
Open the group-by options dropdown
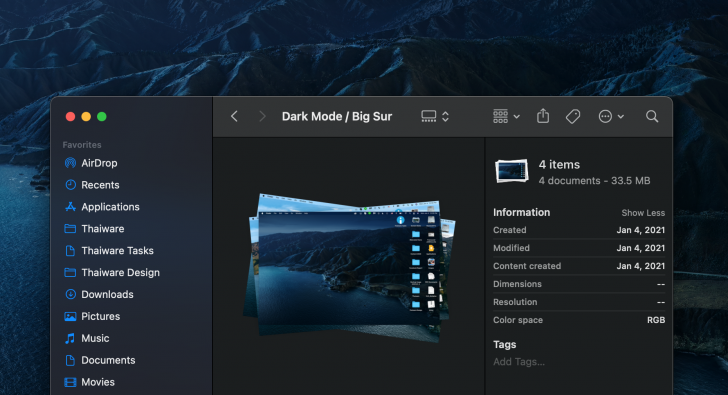pyautogui.click(x=506, y=117)
